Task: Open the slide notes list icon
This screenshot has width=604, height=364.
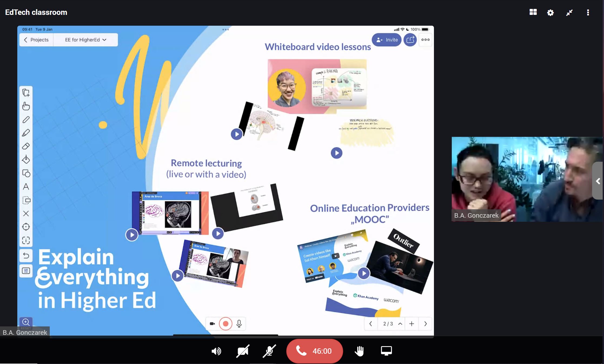Action: pyautogui.click(x=26, y=271)
